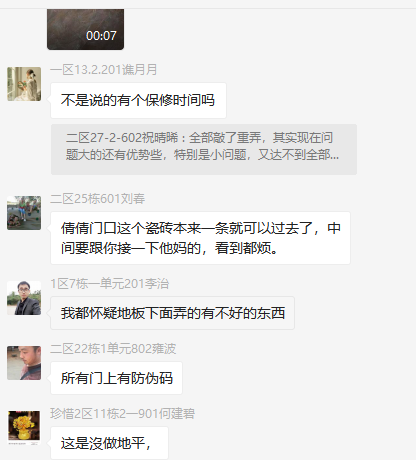The image size is (416, 460).
Task: Select message 所有门上有防伪码
Action: point(116,378)
